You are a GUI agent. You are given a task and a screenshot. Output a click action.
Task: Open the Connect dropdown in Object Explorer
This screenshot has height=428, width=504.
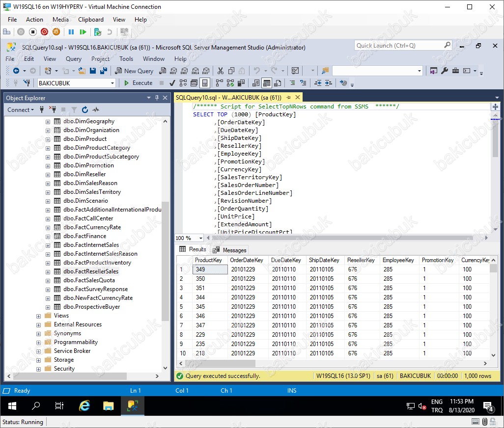click(21, 110)
